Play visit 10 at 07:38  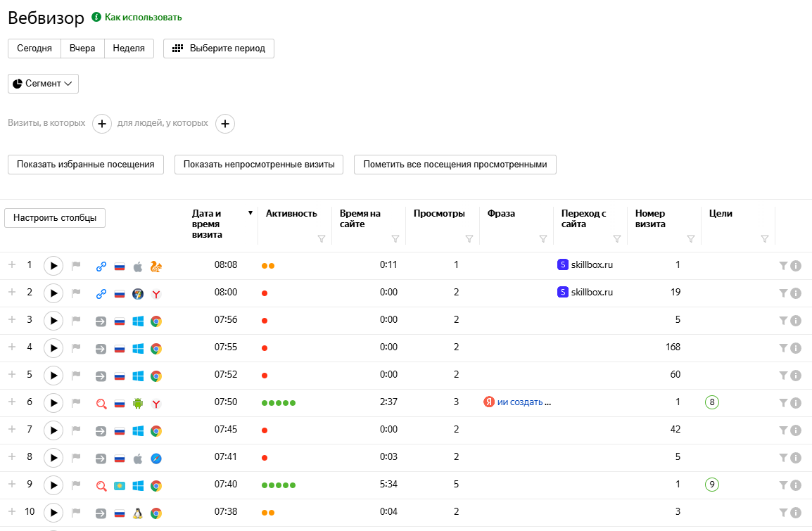click(53, 513)
